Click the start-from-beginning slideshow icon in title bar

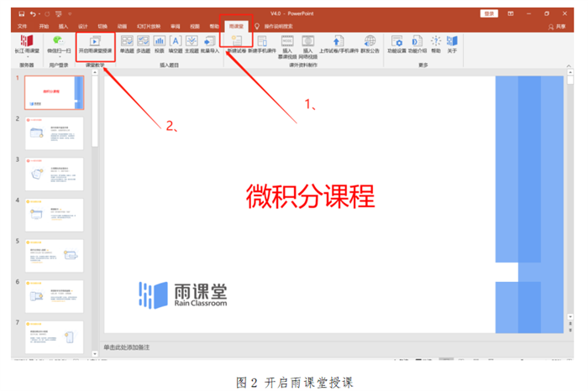pyautogui.click(x=59, y=14)
